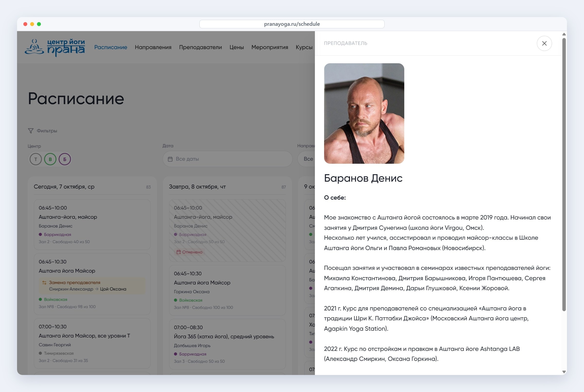Toggle the purple Б center filter
The width and height of the screenshot is (584, 392).
point(64,159)
